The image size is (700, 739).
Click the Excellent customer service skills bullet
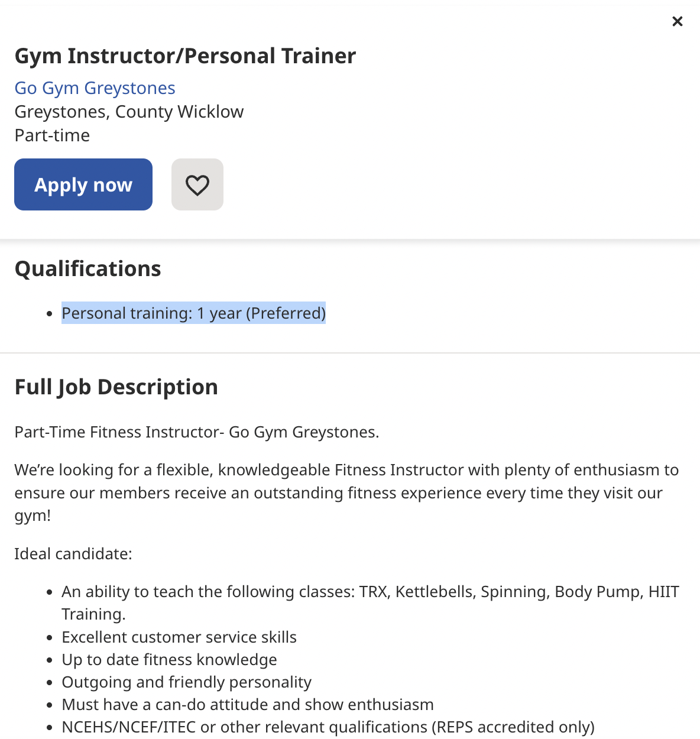(x=179, y=637)
